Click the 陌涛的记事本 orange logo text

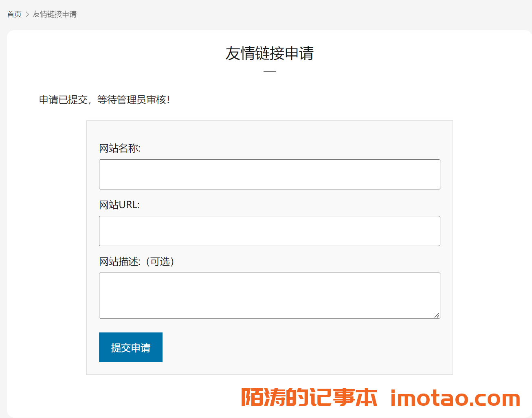click(x=309, y=397)
